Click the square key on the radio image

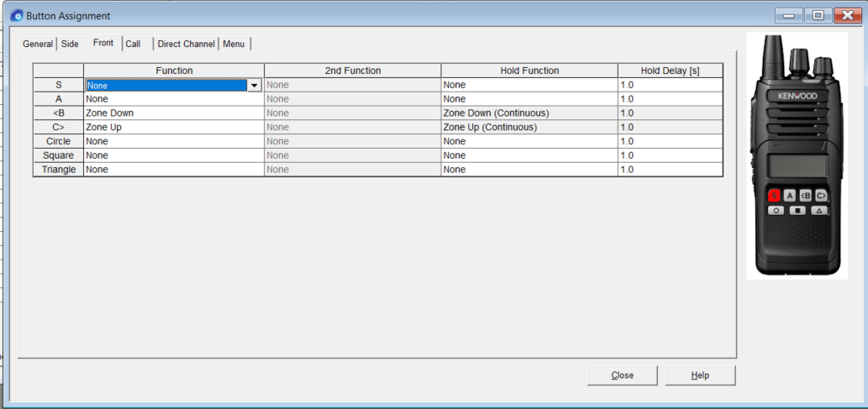(797, 210)
